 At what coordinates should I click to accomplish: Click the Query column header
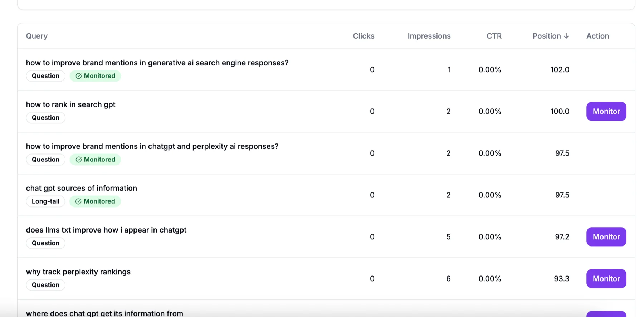(36, 36)
